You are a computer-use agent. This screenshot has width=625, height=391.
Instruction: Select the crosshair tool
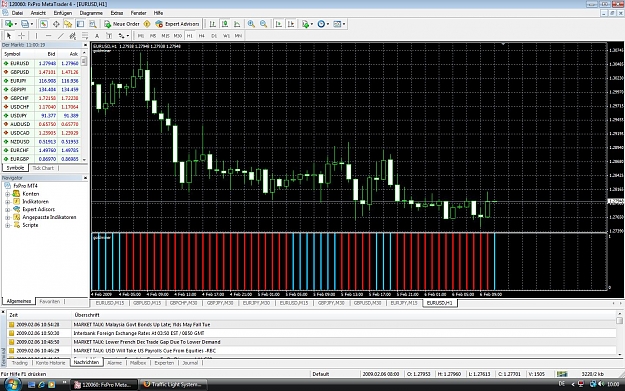point(22,36)
